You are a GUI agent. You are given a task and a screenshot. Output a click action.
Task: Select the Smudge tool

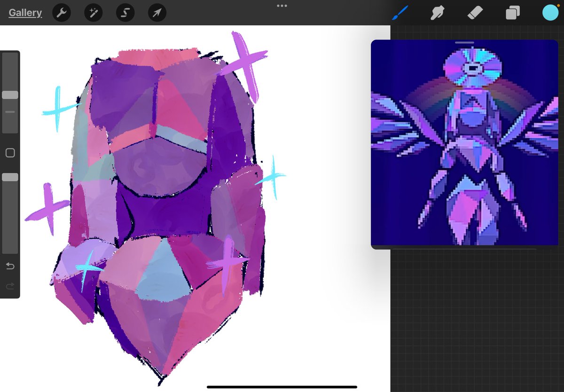pos(438,13)
